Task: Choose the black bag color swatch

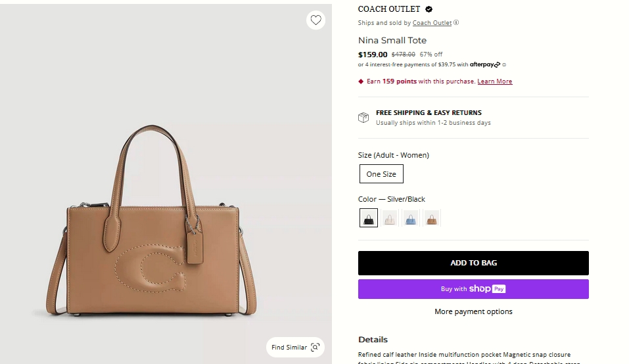Action: 369,217
